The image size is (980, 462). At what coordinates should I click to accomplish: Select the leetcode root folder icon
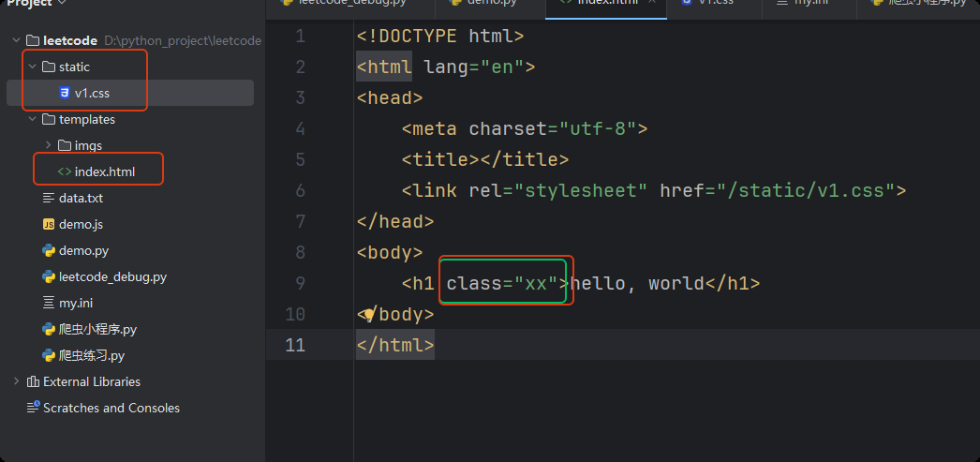pyautogui.click(x=33, y=40)
